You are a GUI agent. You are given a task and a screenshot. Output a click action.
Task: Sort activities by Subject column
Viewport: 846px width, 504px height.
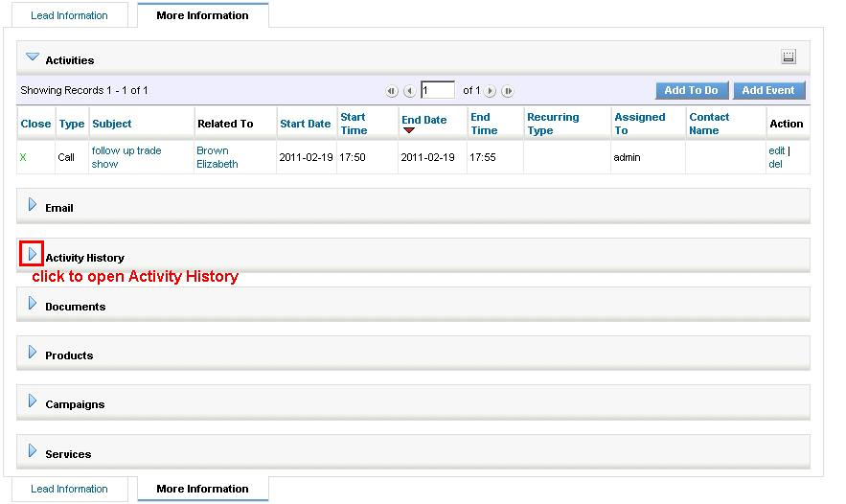click(x=112, y=124)
